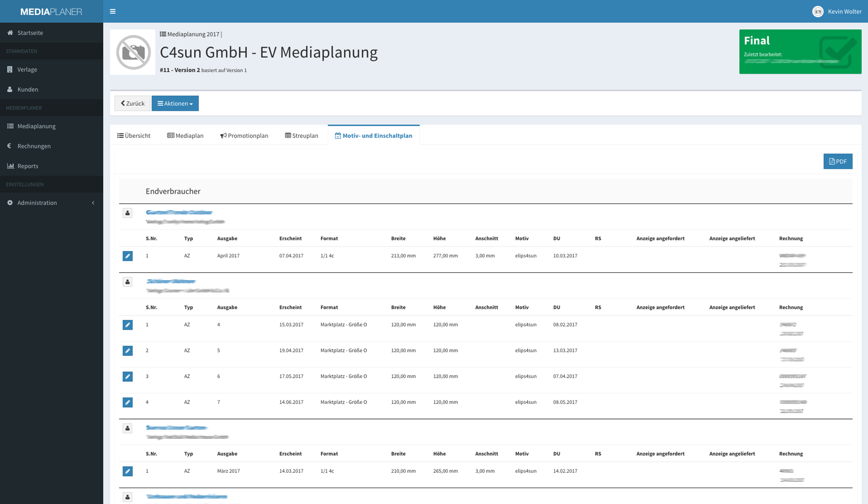
Task: Click person icon above März 2017 table
Action: pos(127,428)
